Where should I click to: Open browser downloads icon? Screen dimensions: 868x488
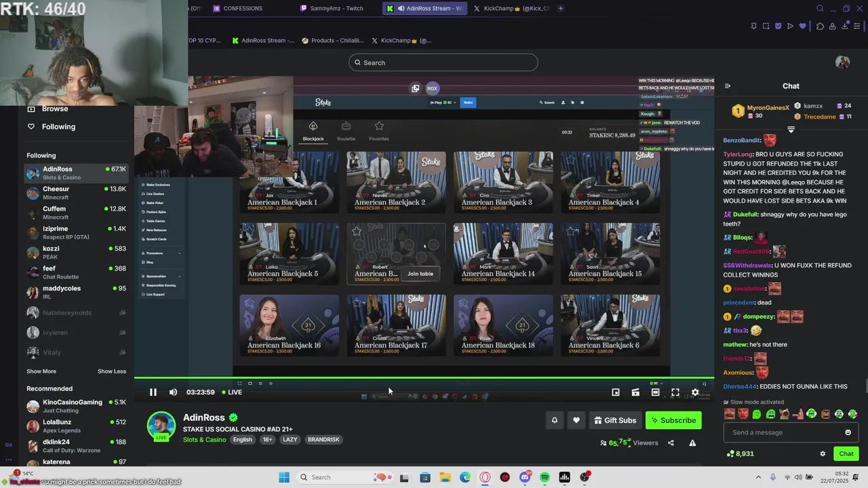845,26
